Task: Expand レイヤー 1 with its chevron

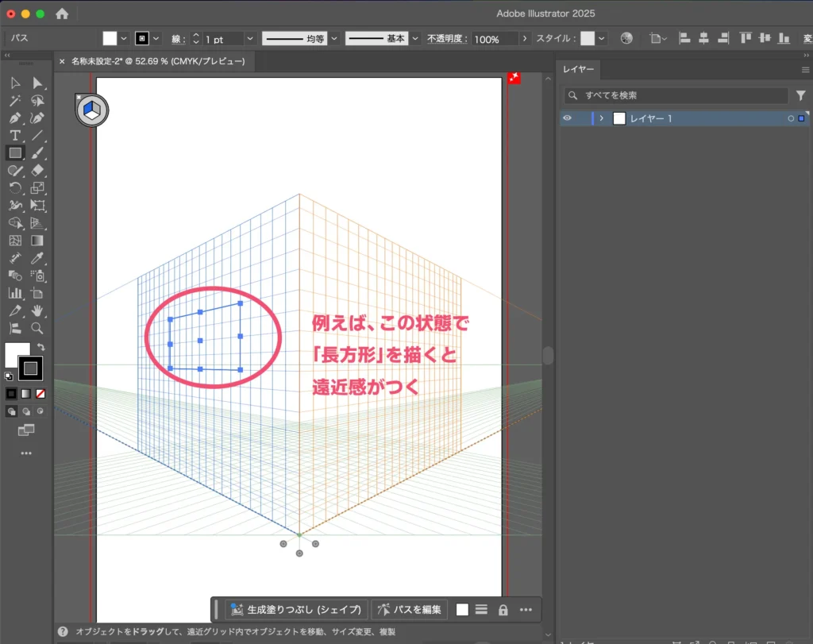Action: click(601, 118)
